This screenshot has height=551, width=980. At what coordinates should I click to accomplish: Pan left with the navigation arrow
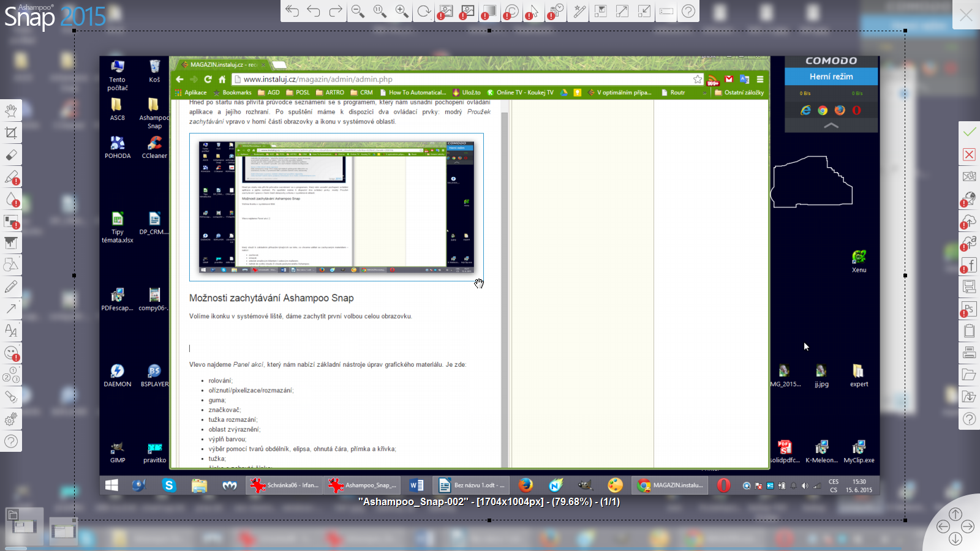coord(943,527)
